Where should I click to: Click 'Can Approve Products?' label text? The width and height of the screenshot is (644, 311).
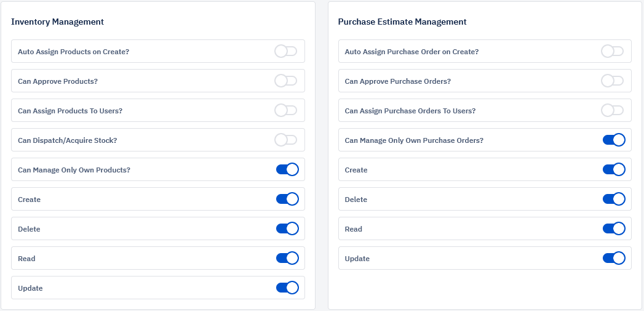tap(58, 81)
